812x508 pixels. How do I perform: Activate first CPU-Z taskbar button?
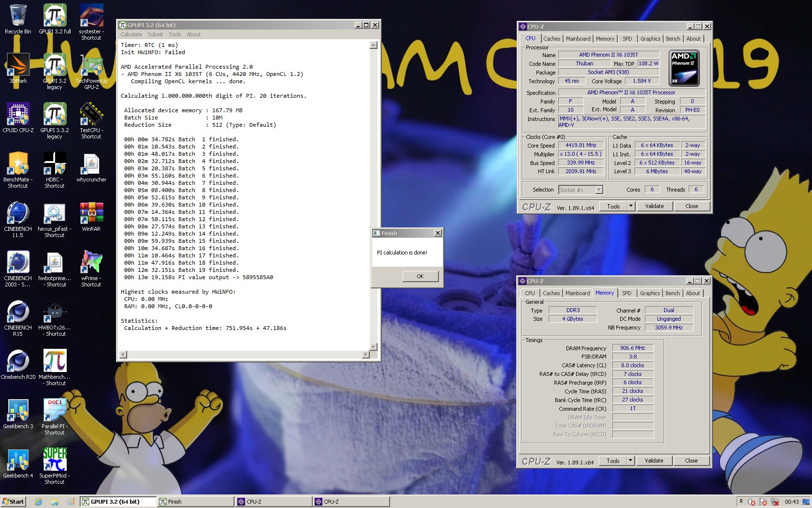[x=274, y=502]
